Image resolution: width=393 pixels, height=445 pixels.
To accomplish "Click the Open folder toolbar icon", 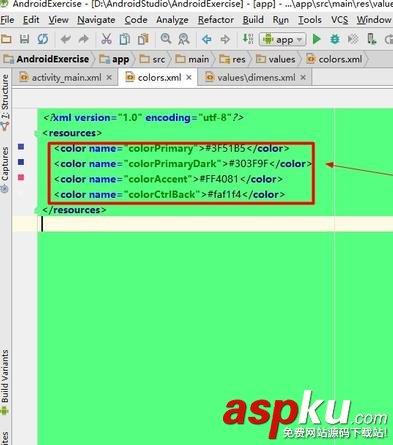I will 6,39.
